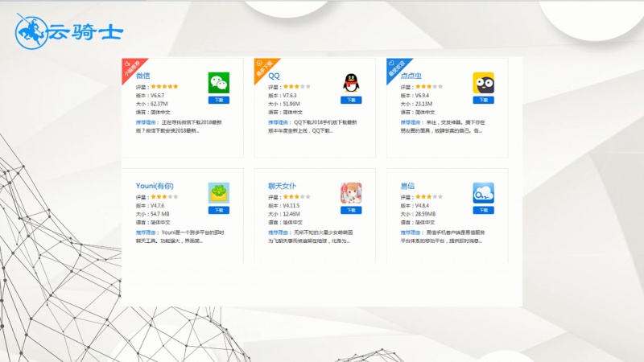Download 聊天女仆 with the blue button

click(351, 210)
